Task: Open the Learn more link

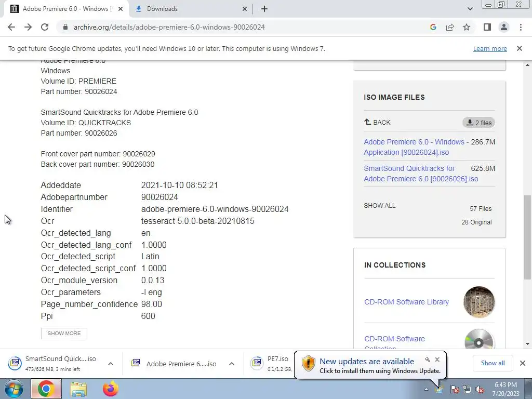Action: tap(490, 48)
